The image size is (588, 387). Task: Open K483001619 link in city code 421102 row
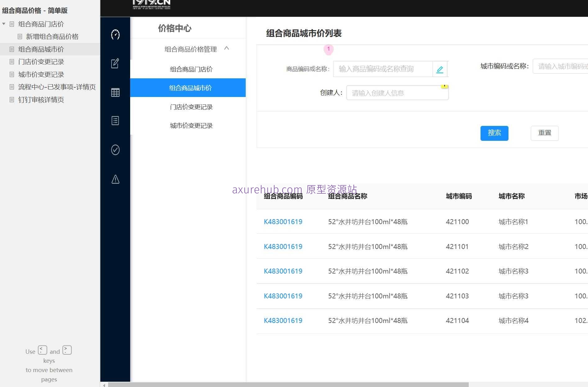283,271
